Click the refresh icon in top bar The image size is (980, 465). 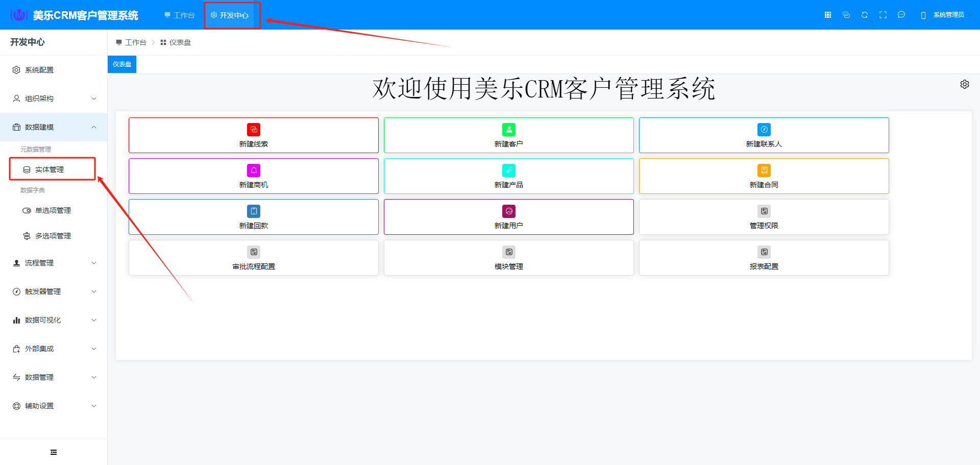tap(865, 15)
